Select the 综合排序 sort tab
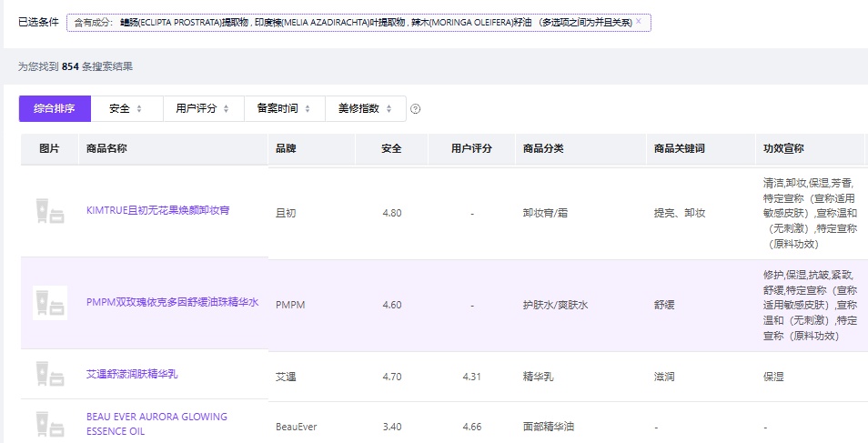This screenshot has width=868, height=443. (55, 108)
